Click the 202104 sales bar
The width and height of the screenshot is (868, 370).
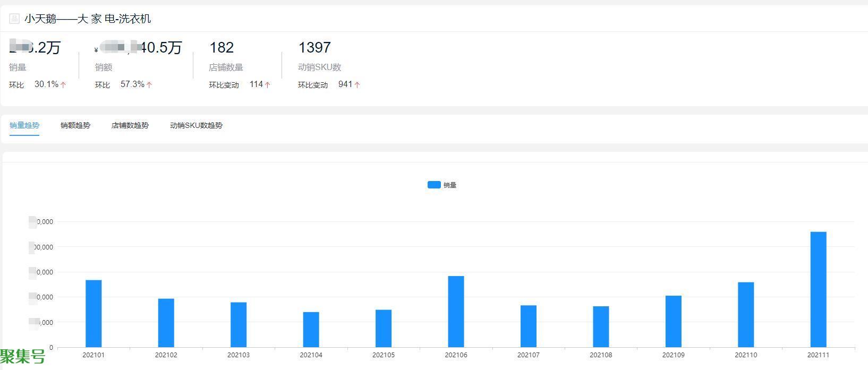tap(311, 330)
